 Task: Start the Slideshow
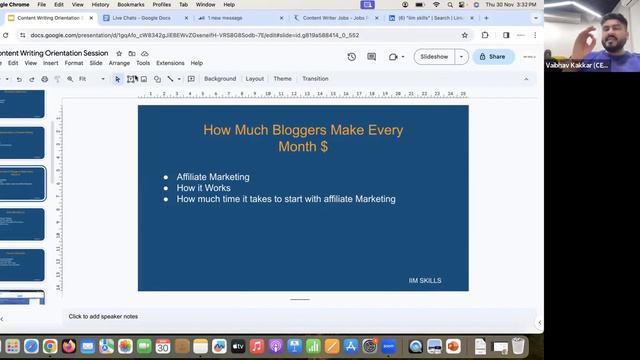click(x=434, y=57)
